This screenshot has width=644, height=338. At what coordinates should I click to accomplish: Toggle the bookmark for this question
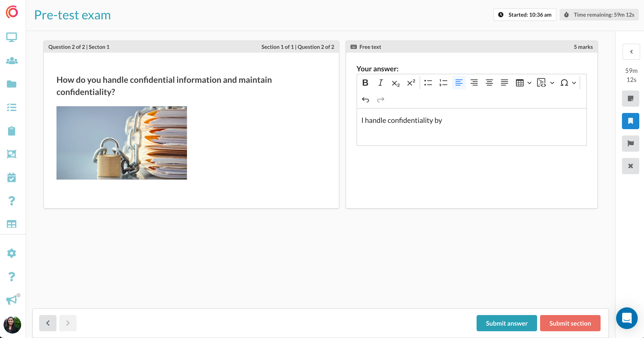click(630, 121)
